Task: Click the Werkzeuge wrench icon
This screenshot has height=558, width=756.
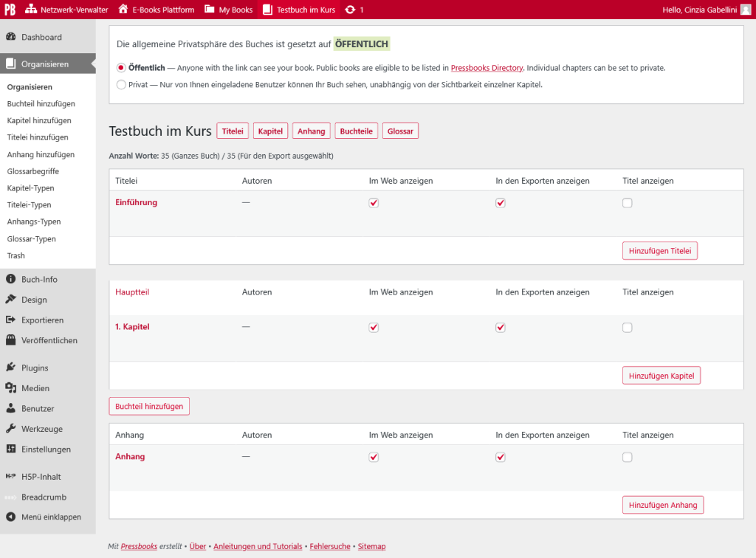Action: pyautogui.click(x=10, y=429)
